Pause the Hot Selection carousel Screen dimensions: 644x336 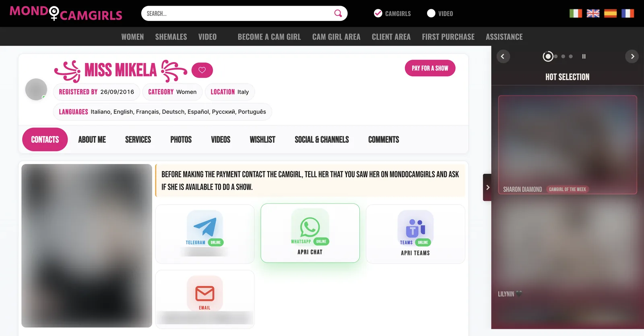(584, 56)
